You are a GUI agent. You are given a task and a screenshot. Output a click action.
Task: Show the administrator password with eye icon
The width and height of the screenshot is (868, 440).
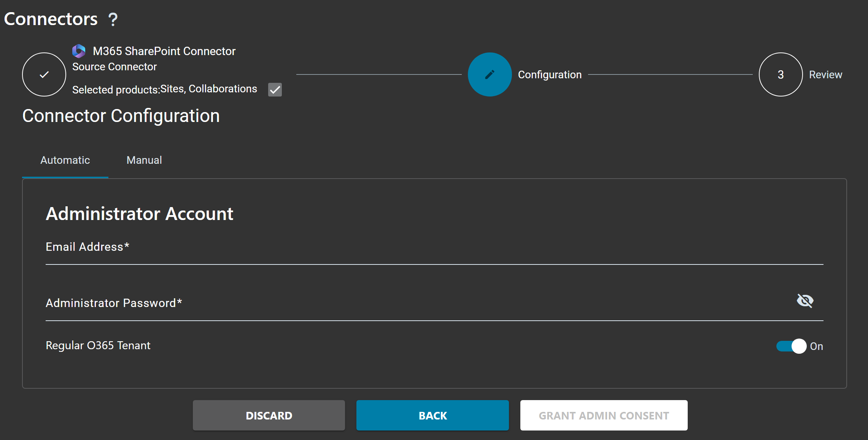click(x=805, y=301)
